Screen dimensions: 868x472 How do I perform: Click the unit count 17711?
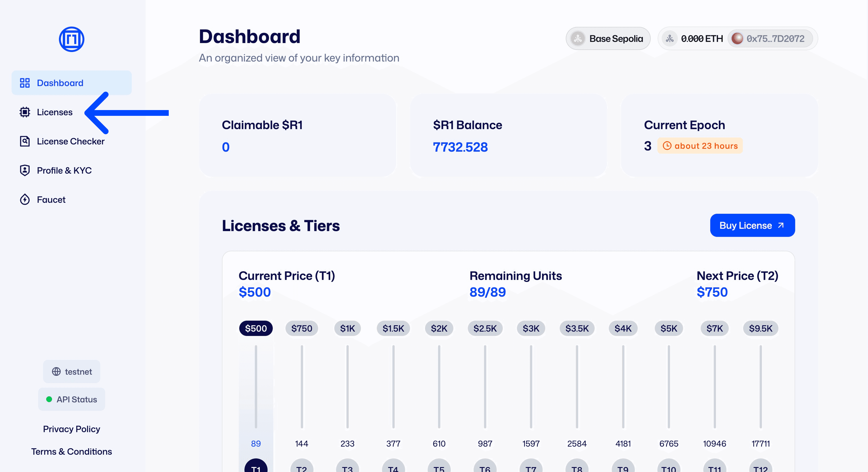761,444
